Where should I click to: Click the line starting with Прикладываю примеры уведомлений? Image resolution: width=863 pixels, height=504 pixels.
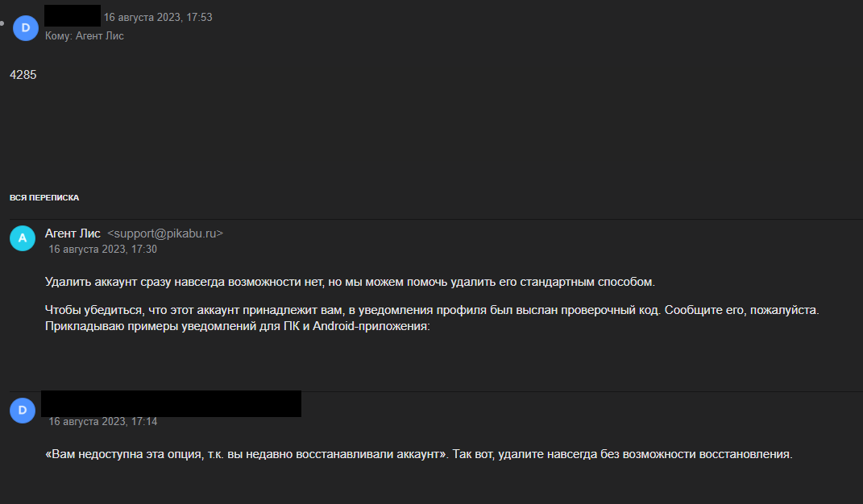[239, 327]
